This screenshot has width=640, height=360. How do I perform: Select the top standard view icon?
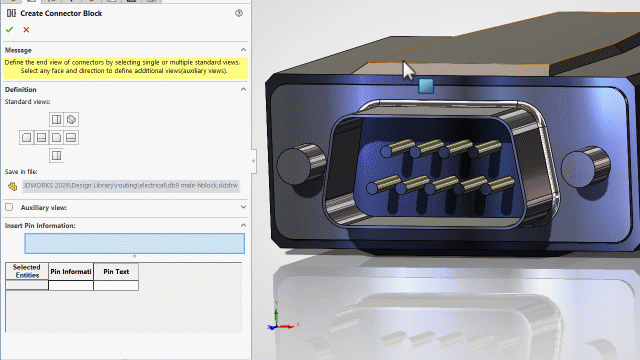pyautogui.click(x=56, y=120)
